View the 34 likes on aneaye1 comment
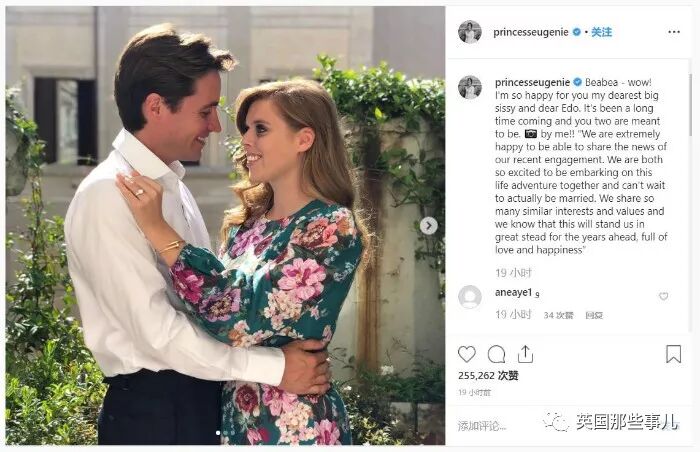Viewport: 700px width, 452px height. (558, 315)
